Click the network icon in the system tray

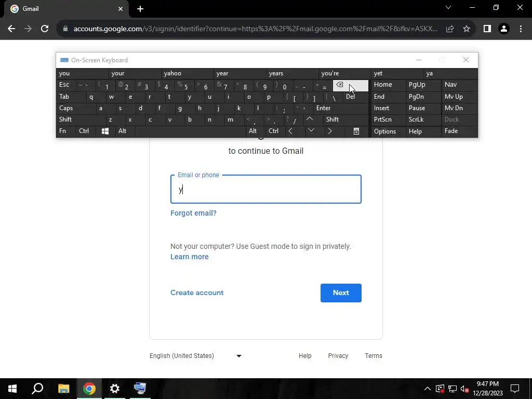point(453,389)
